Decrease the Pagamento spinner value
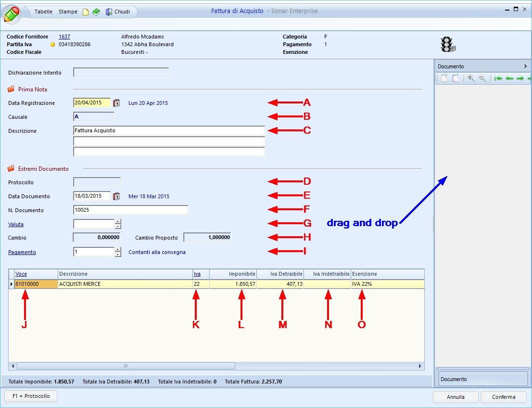The width and height of the screenshot is (532, 408). [118, 255]
